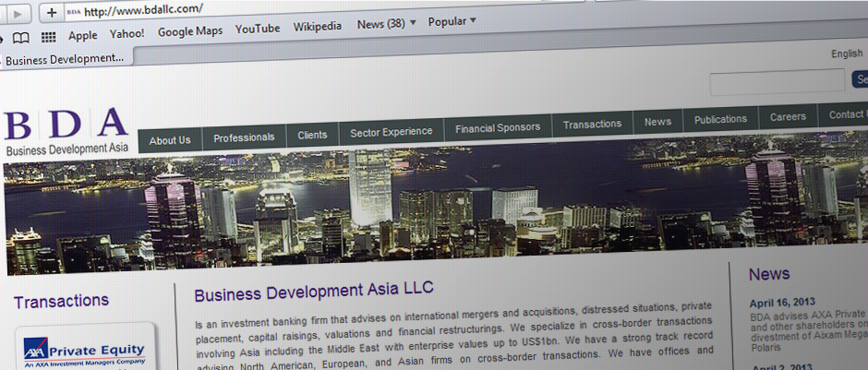Image resolution: width=868 pixels, height=370 pixels.
Task: Click the Business Development Asia LLC heading
Action: coord(314,291)
